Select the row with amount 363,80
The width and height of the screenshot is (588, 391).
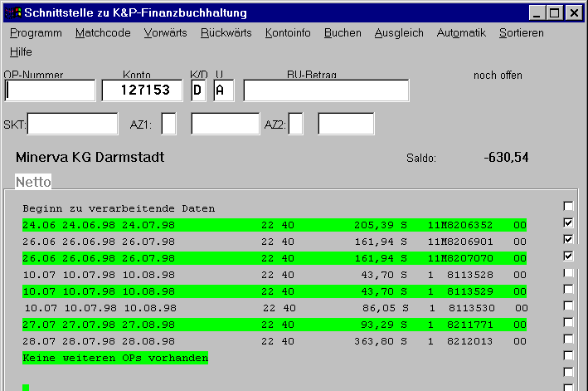(274, 341)
